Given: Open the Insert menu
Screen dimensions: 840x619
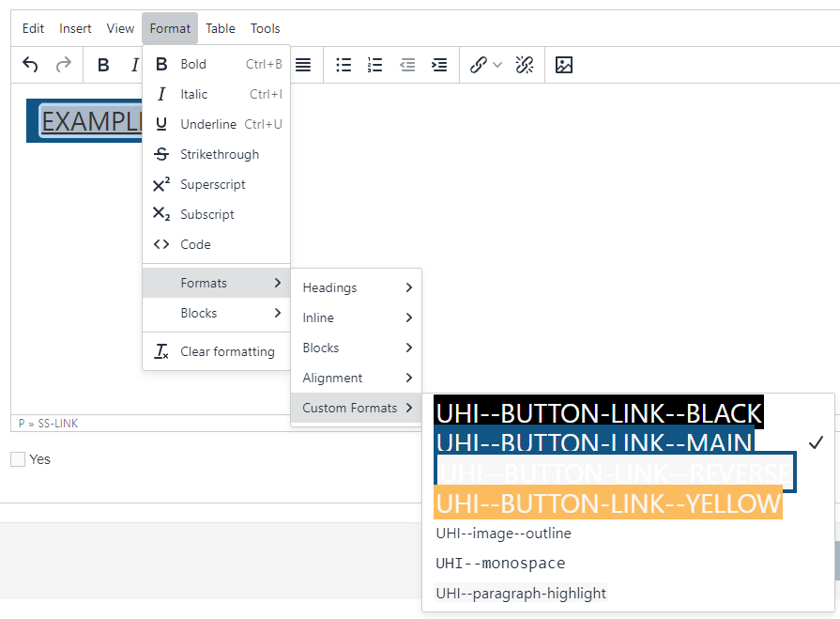Looking at the screenshot, I should 75,28.
